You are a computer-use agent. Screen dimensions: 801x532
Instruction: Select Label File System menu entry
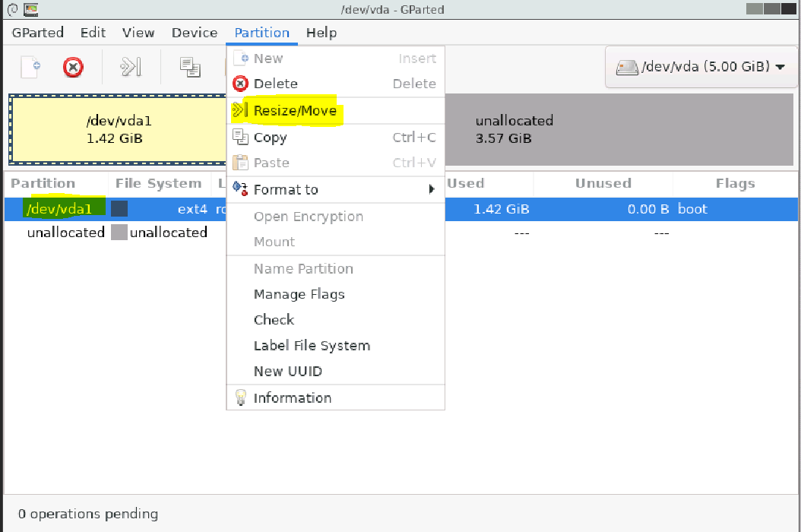click(336, 346)
